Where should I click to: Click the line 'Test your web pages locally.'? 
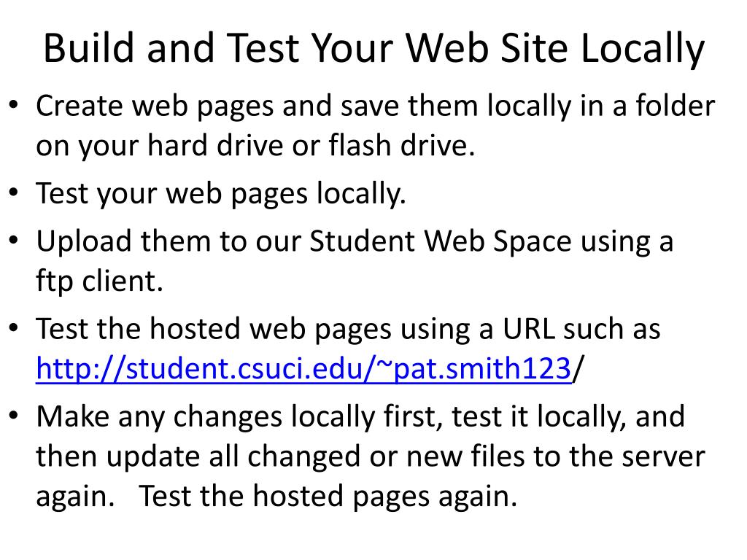coord(221,194)
